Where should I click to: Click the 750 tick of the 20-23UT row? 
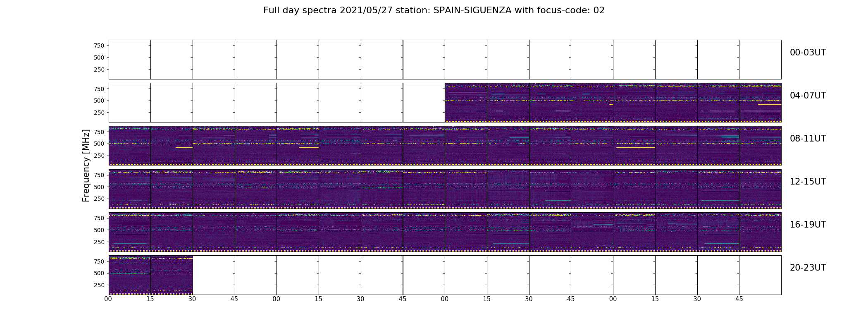[99, 261]
